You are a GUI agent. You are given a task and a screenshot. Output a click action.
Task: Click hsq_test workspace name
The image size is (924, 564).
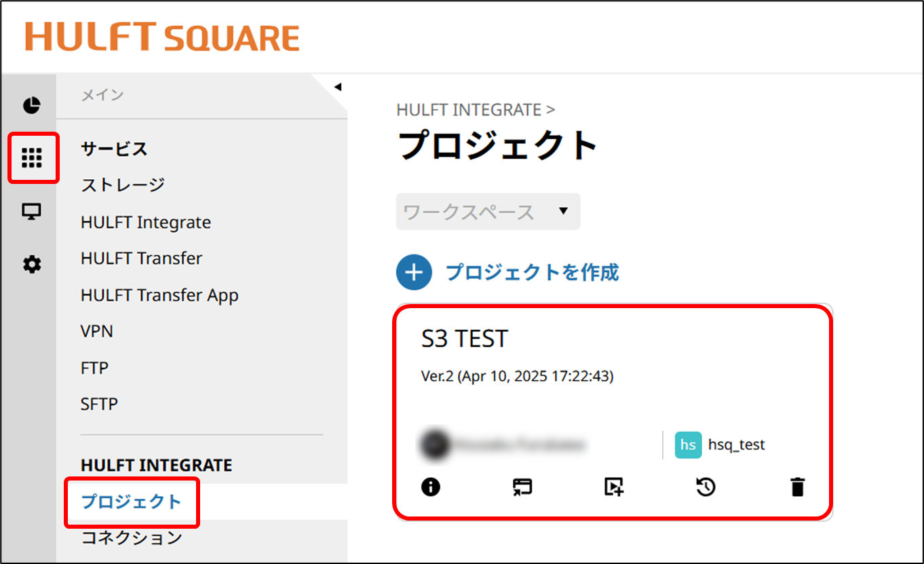736,445
